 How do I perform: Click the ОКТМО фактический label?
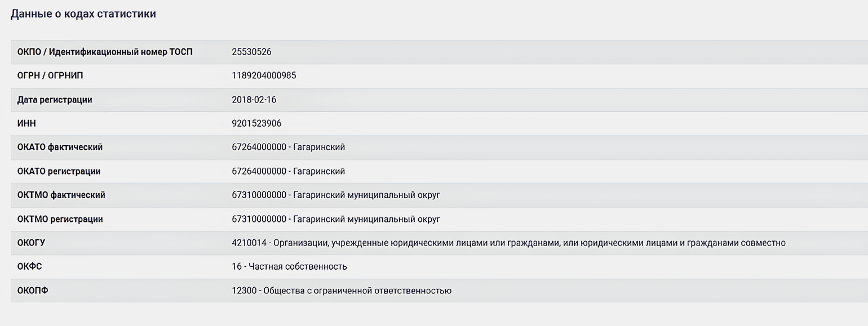[61, 195]
